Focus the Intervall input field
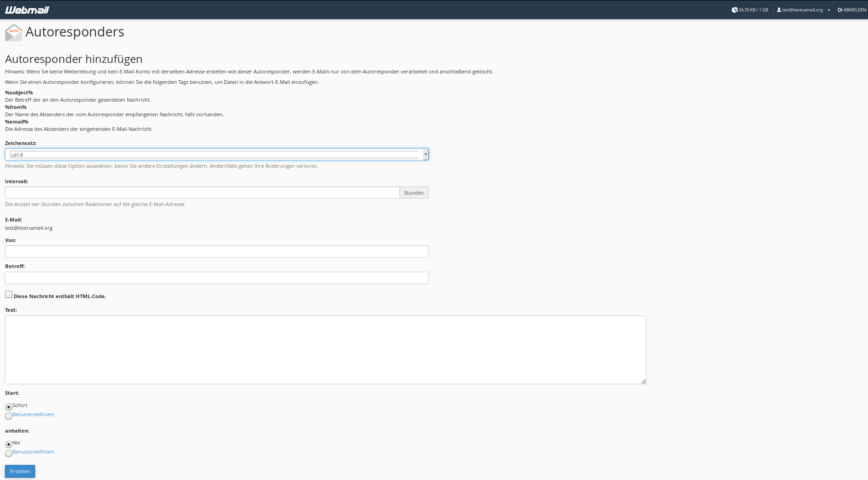This screenshot has height=480, width=868. click(202, 192)
